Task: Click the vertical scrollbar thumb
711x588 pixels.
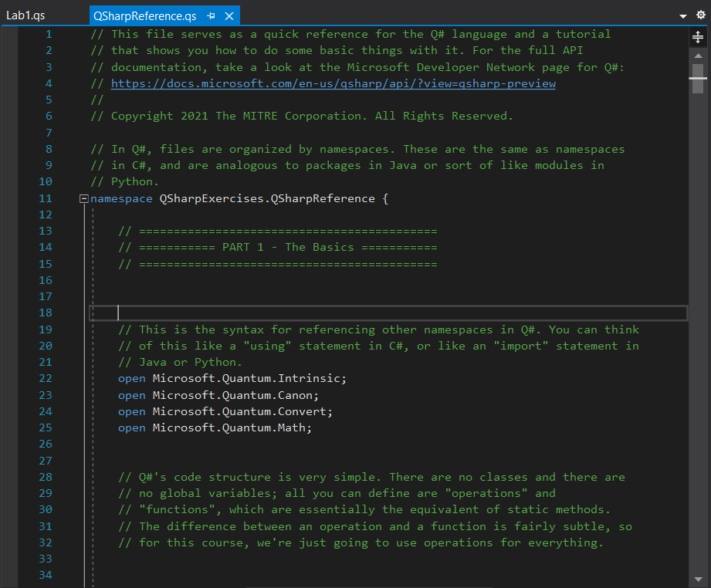Action: pyautogui.click(x=698, y=73)
